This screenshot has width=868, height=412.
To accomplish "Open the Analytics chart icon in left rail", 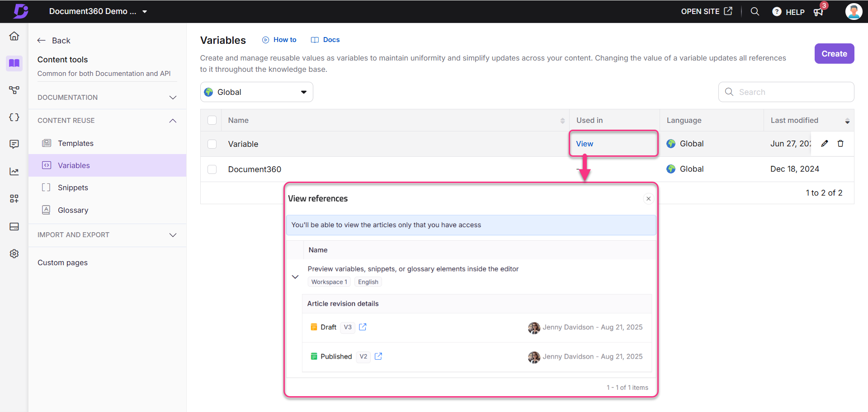I will coord(14,172).
